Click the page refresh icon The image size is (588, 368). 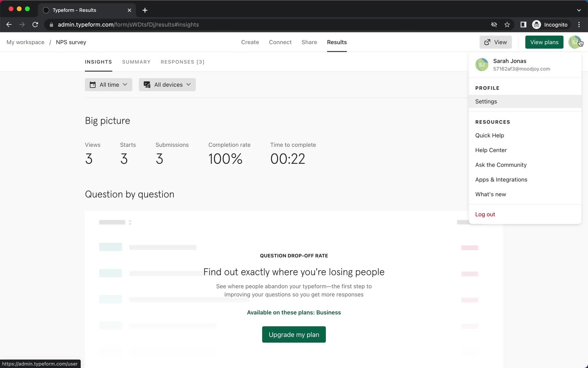pos(36,25)
